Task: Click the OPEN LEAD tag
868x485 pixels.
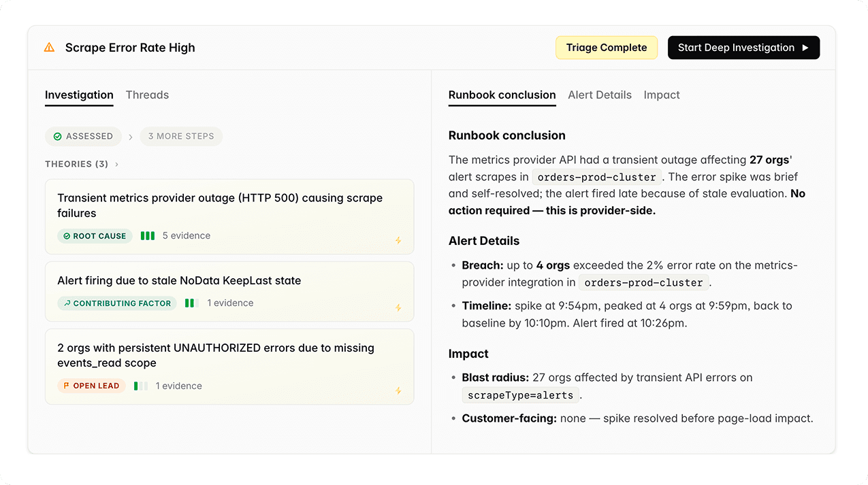Action: tap(91, 386)
